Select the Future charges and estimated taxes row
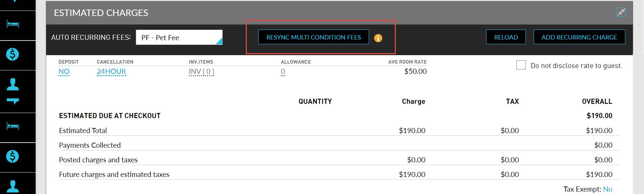Screen dimensions: 644x194 pos(114,175)
